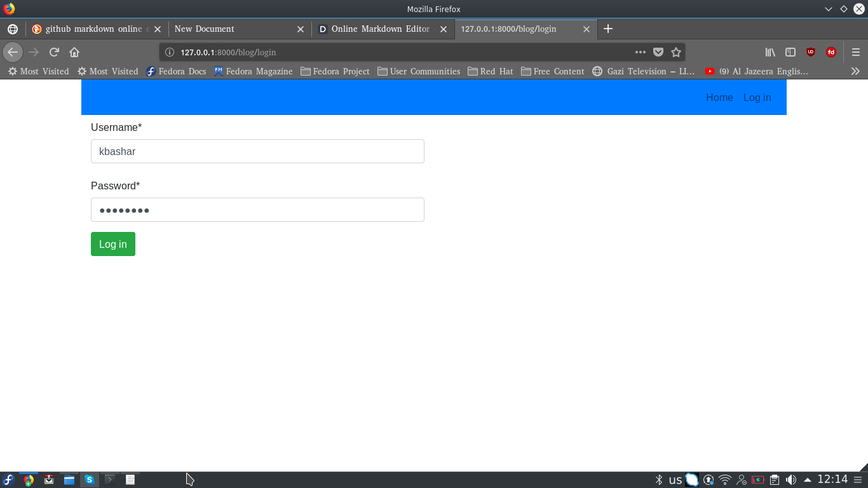Reload the current login page
868x488 pixels.
(54, 52)
